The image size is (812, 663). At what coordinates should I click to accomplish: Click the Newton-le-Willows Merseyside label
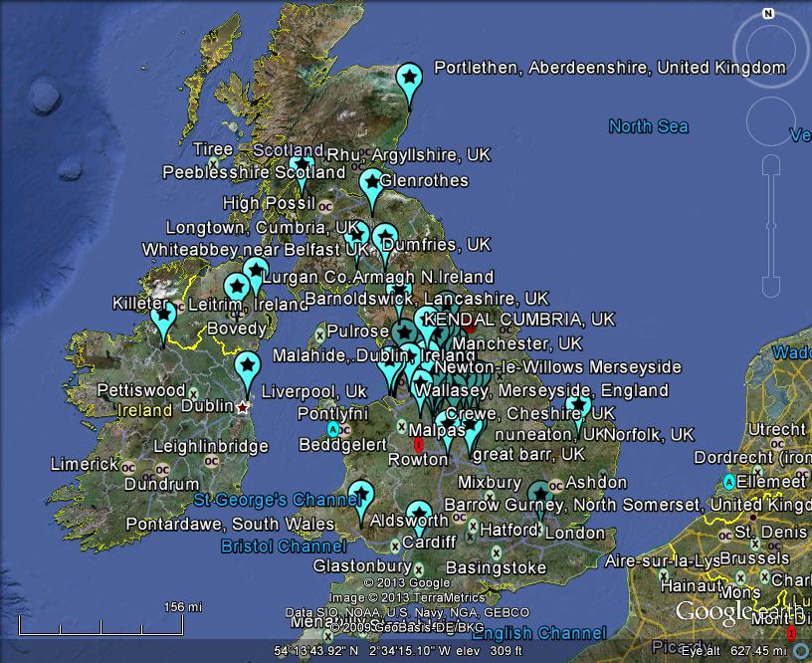click(x=558, y=367)
